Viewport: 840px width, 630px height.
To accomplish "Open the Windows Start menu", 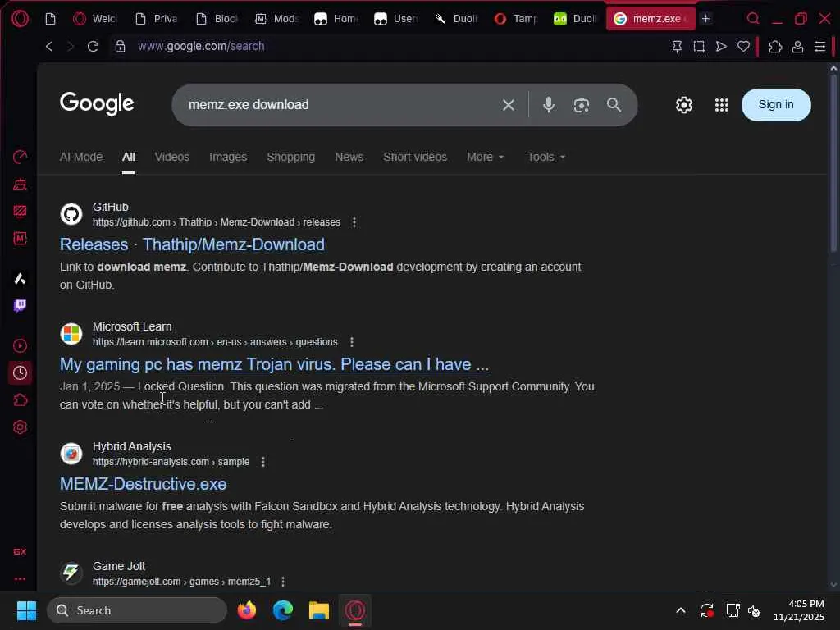I will coord(26,610).
